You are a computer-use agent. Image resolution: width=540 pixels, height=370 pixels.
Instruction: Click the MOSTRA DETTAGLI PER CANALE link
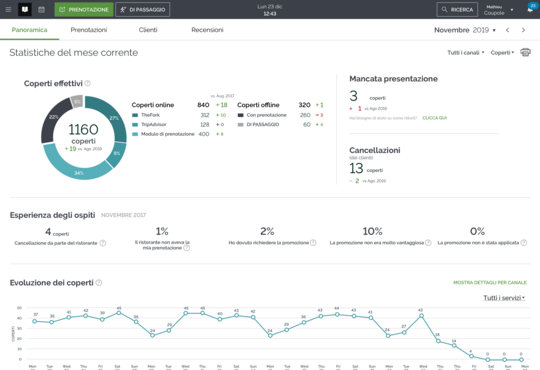490,282
